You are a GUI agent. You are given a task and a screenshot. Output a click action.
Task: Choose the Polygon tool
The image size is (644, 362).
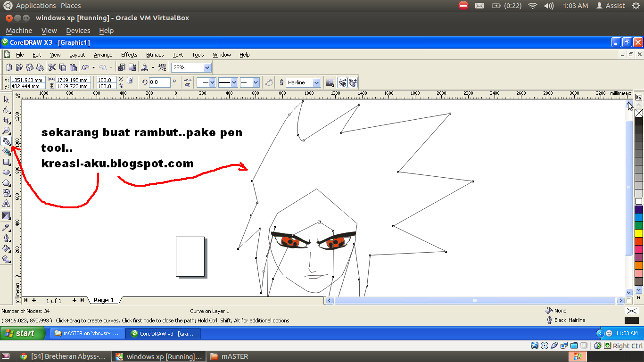(x=6, y=182)
